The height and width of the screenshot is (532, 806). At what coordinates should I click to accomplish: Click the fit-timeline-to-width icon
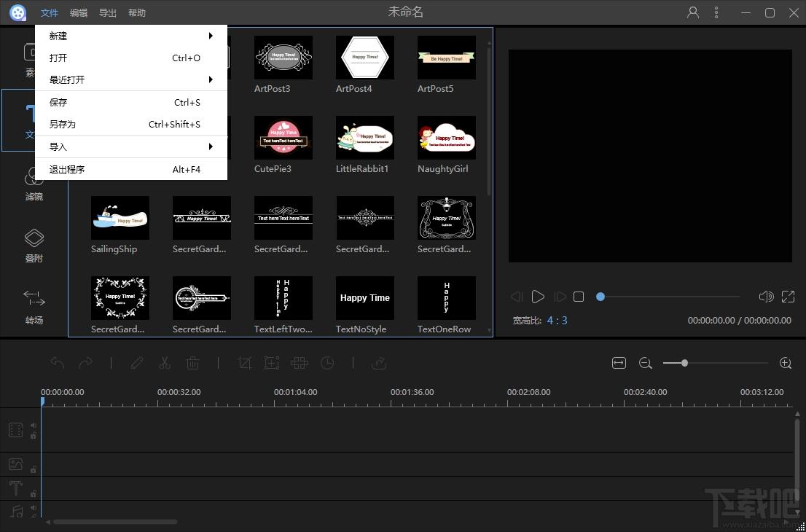coord(619,363)
